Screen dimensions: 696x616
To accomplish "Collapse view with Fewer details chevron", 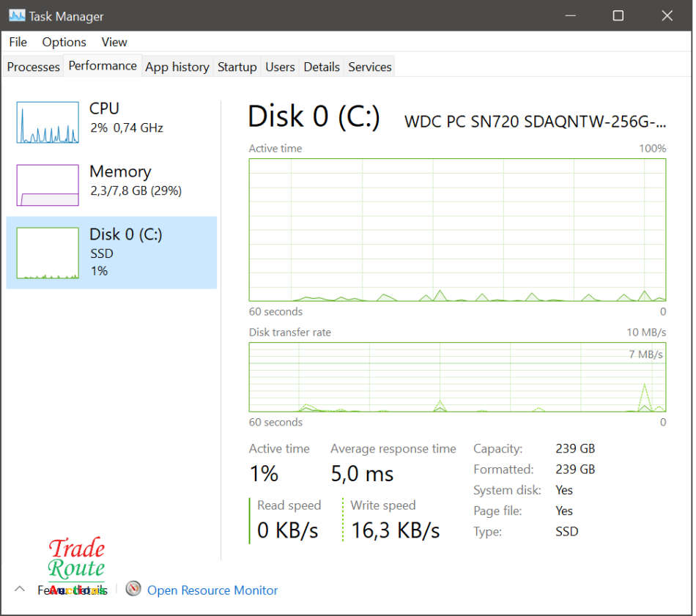I will (20, 590).
